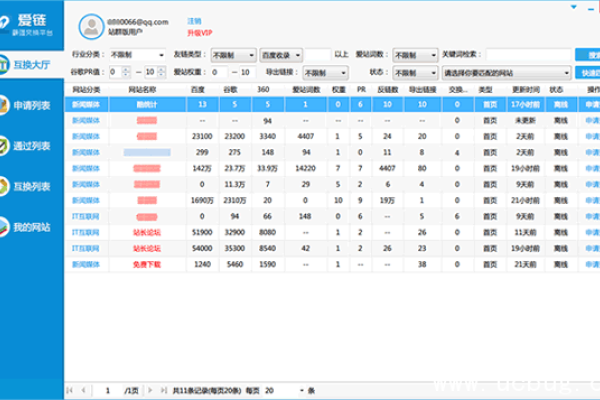Sort by the 谷歌 column header
Screen dimensions: 600x400
click(231, 90)
